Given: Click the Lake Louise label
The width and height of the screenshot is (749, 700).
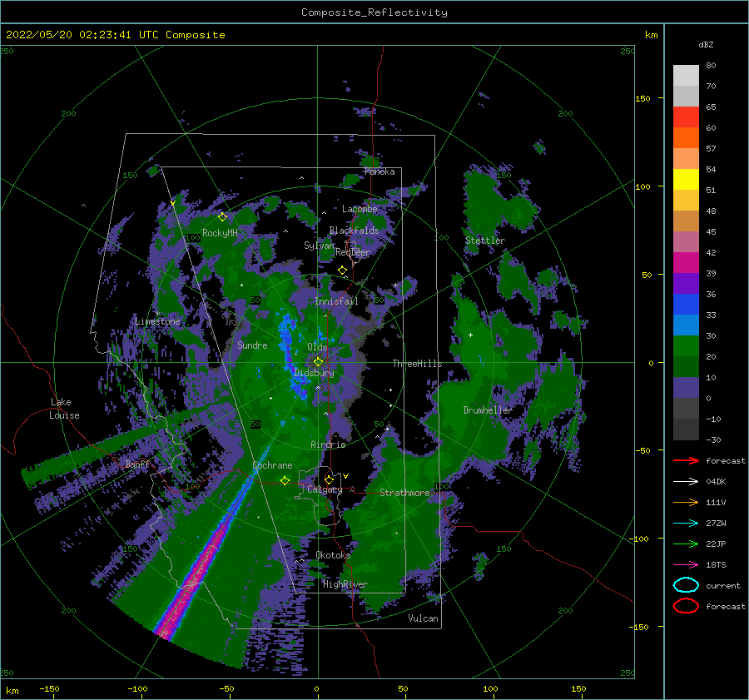Looking at the screenshot, I should (65, 409).
